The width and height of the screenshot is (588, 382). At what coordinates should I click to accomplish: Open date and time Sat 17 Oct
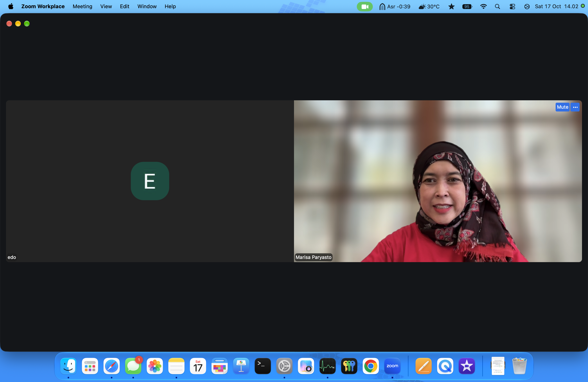coord(556,7)
